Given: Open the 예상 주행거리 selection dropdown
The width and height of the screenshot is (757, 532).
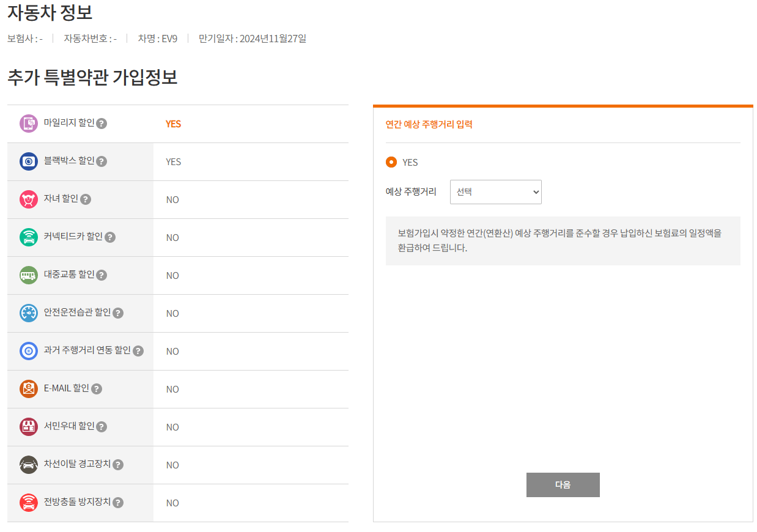Looking at the screenshot, I should (495, 192).
